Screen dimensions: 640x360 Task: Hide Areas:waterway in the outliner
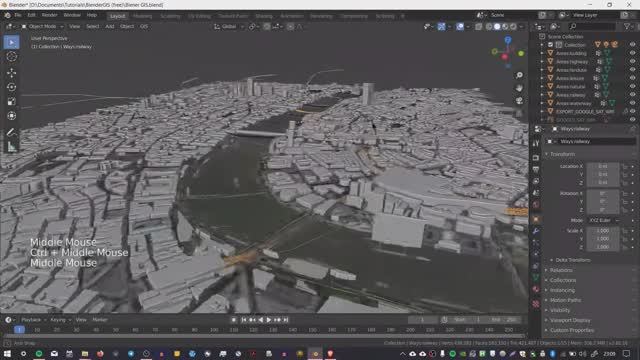tap(632, 103)
